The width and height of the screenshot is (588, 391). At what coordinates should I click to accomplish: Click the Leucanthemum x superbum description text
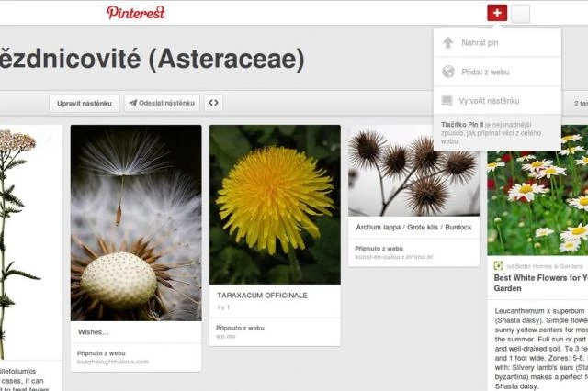tap(541, 348)
